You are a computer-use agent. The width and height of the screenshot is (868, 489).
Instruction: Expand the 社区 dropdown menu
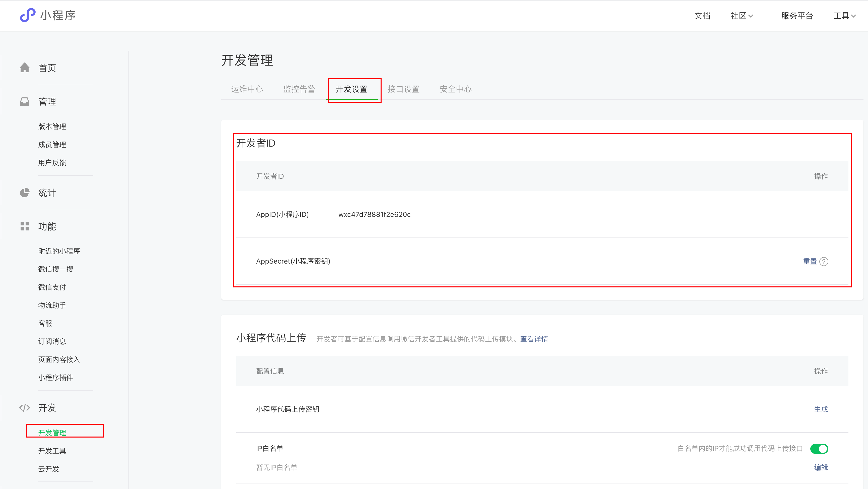pyautogui.click(x=741, y=16)
